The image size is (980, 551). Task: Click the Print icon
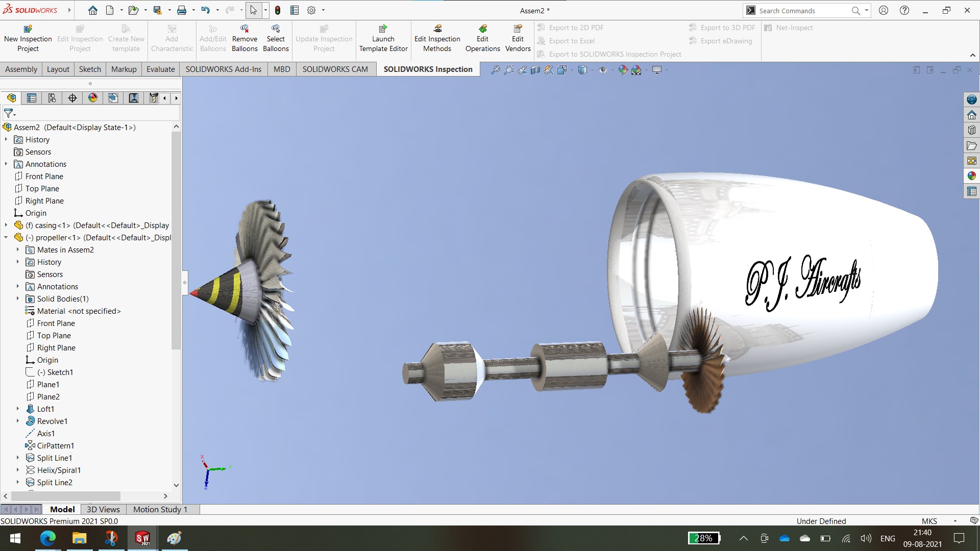[181, 10]
